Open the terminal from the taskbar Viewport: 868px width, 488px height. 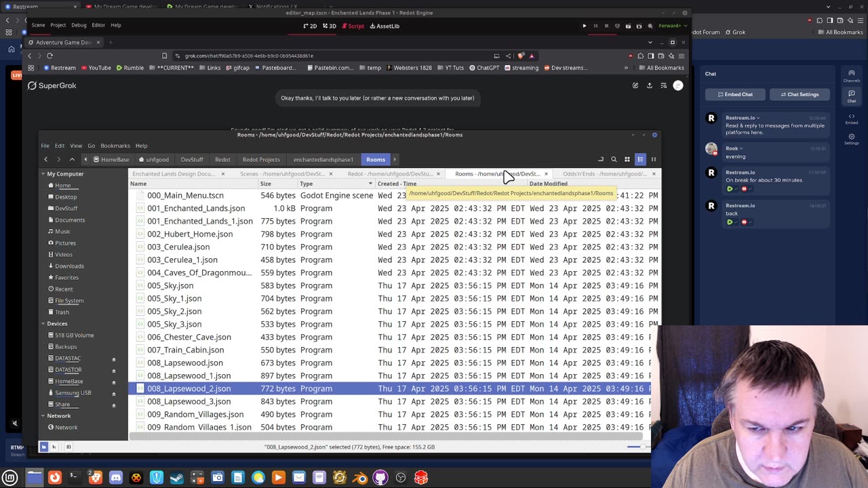pos(75,478)
